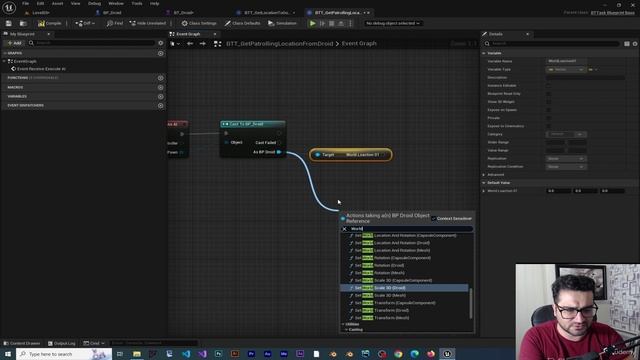Viewport: 640px width, 360px height.
Task: Choose Set World Scale 3D (Droid)
Action: point(404,288)
